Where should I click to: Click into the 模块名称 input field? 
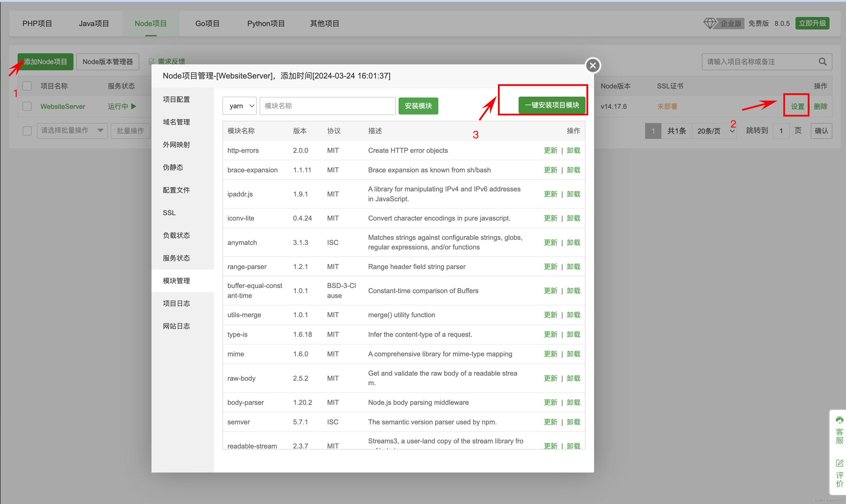327,106
